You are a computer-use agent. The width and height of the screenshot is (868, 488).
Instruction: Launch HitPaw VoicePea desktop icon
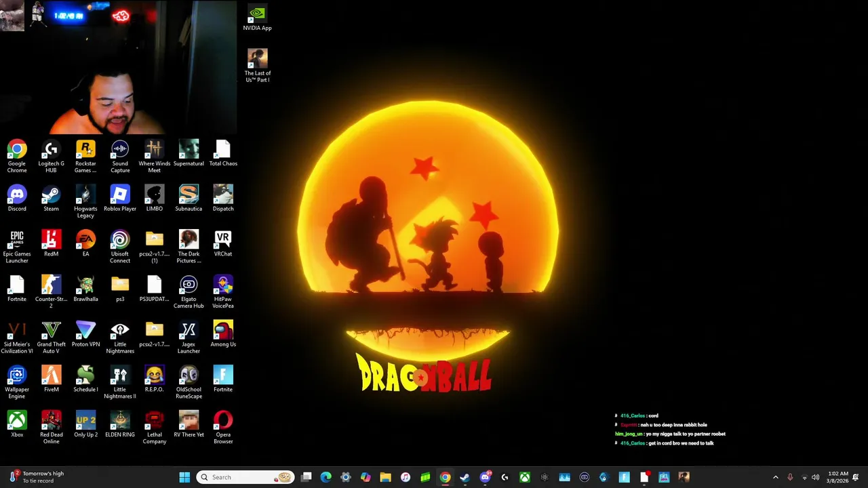pos(223,292)
